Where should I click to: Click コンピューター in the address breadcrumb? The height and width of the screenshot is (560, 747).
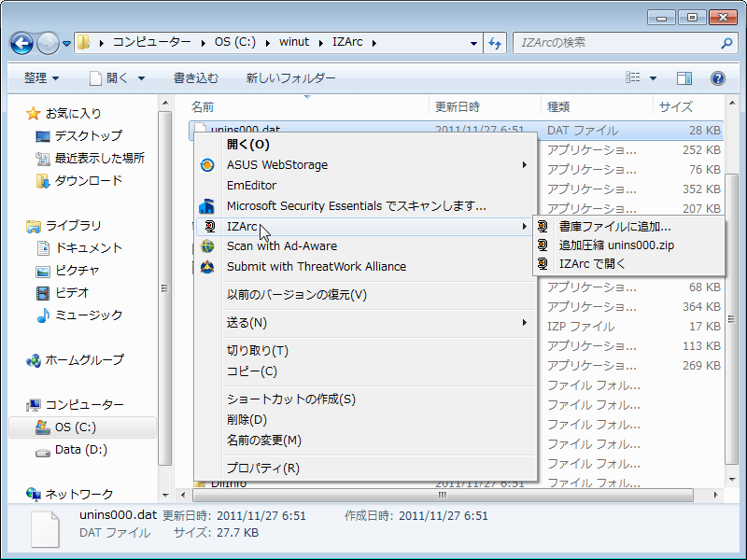pos(151,42)
